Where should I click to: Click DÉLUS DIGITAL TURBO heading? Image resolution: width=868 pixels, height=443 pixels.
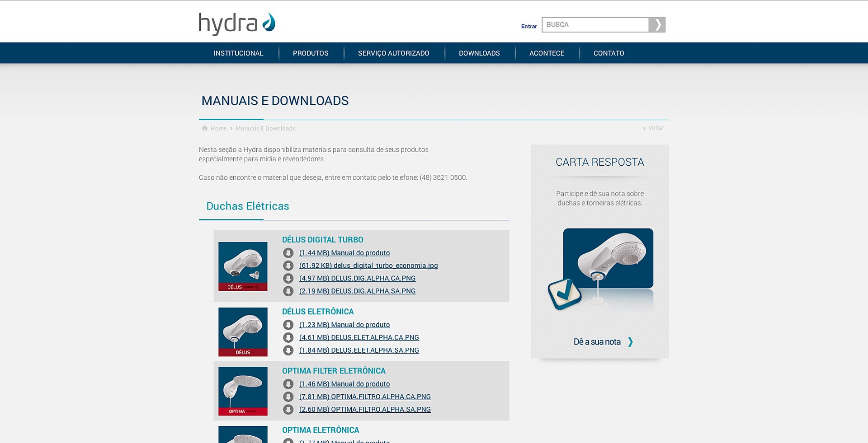323,240
